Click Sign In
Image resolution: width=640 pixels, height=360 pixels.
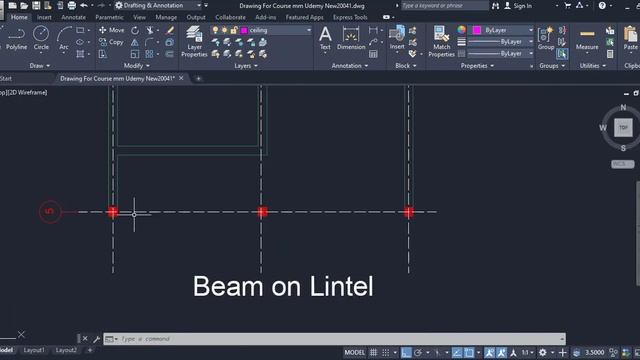[x=518, y=6]
